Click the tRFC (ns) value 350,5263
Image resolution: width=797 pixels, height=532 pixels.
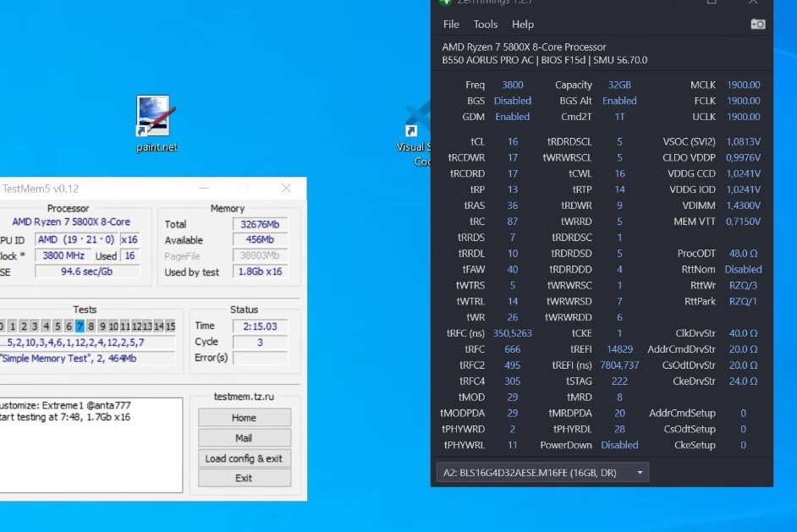pyautogui.click(x=513, y=333)
